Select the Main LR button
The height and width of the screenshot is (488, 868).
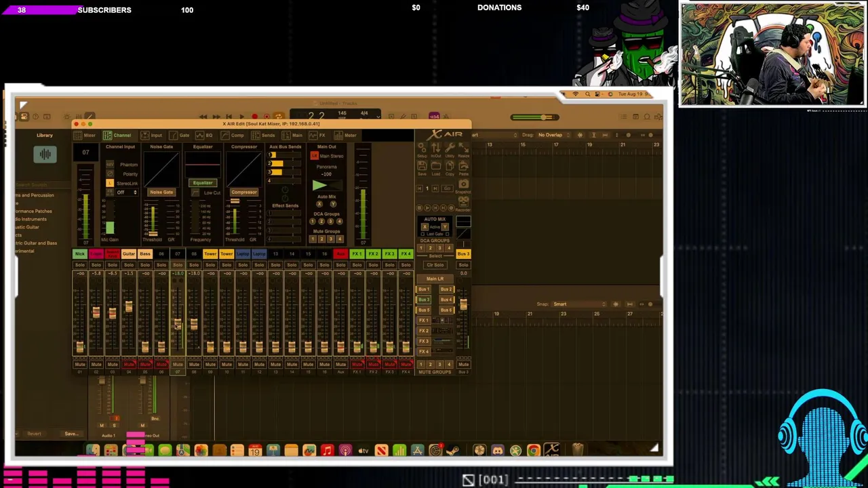click(435, 279)
